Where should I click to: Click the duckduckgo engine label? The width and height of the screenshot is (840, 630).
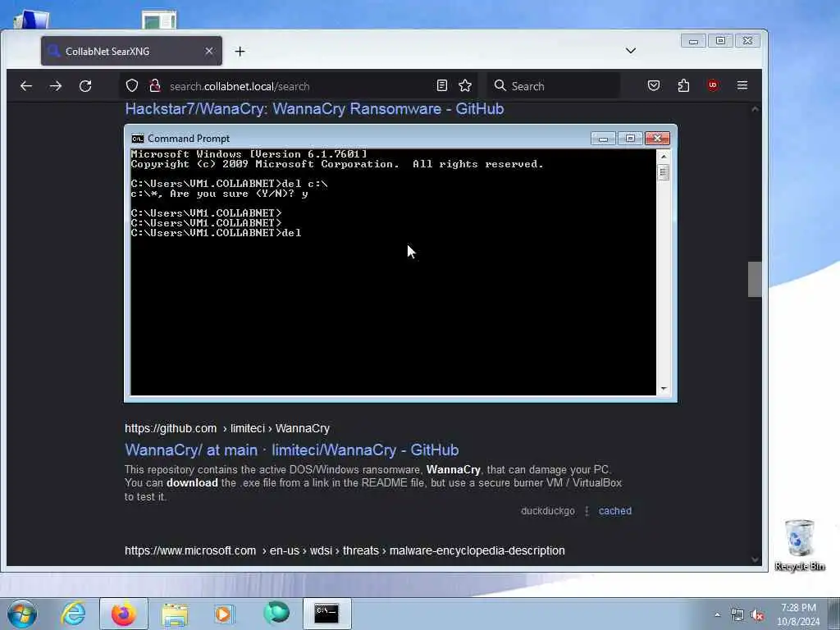[547, 511]
